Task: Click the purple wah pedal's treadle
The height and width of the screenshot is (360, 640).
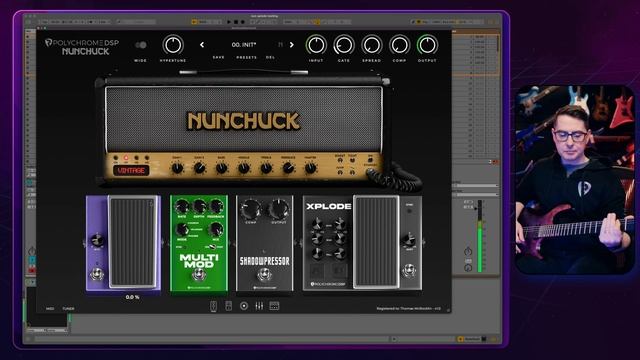Action: click(x=132, y=242)
